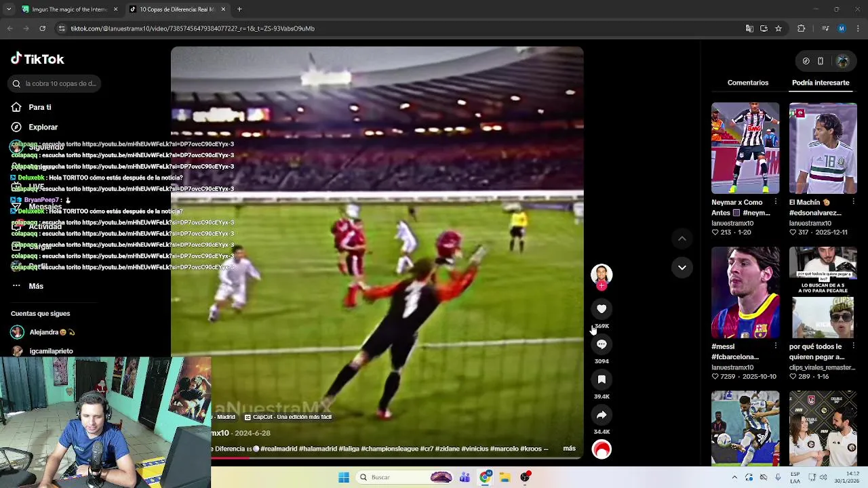Open the coin icon in the top-right pill
The height and width of the screenshot is (488, 868).
pyautogui.click(x=806, y=61)
